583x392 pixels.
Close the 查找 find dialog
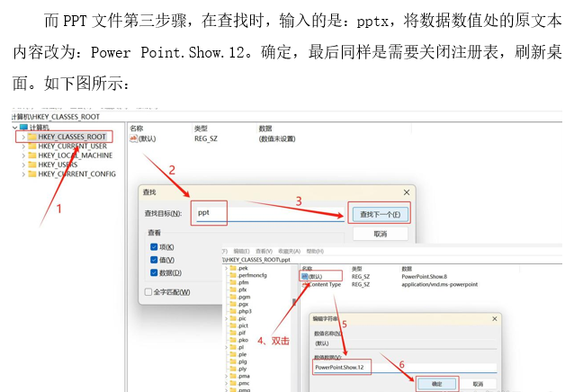pos(407,192)
